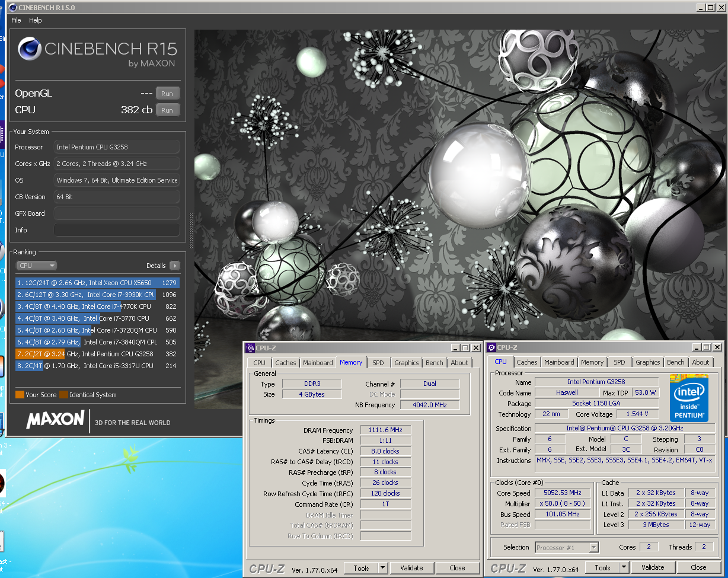Open the CPU ranking type dropdown

click(x=36, y=266)
